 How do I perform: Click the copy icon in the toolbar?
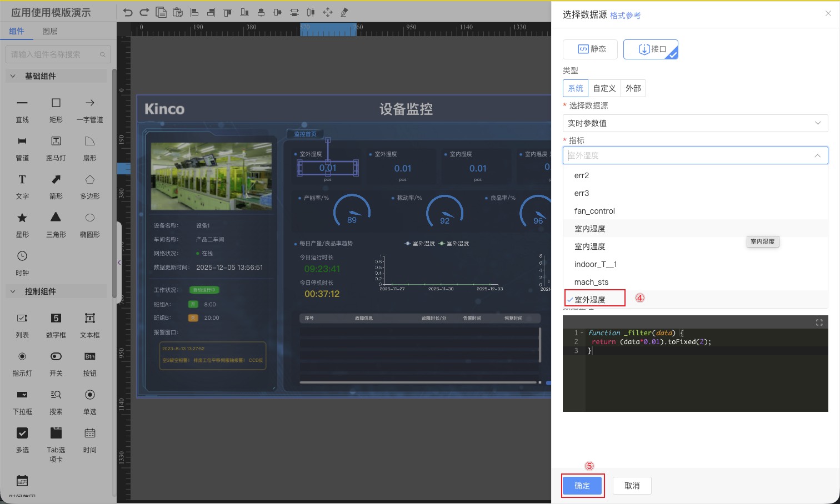161,12
